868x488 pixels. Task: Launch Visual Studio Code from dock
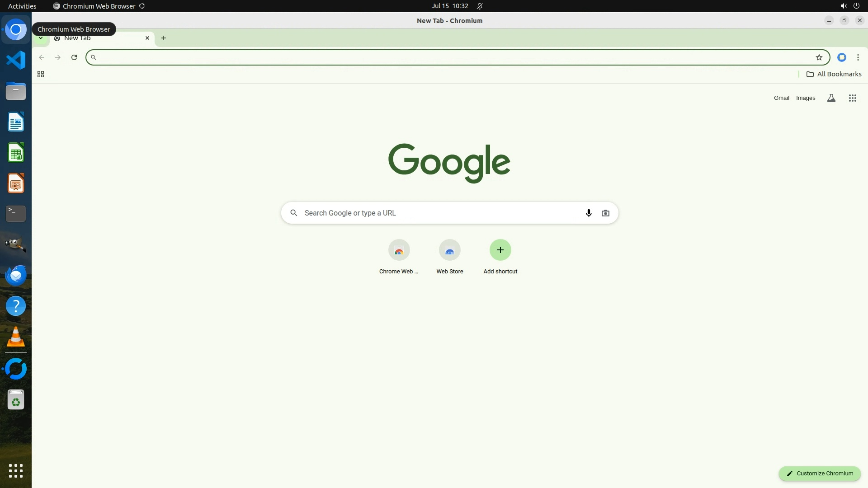16,60
